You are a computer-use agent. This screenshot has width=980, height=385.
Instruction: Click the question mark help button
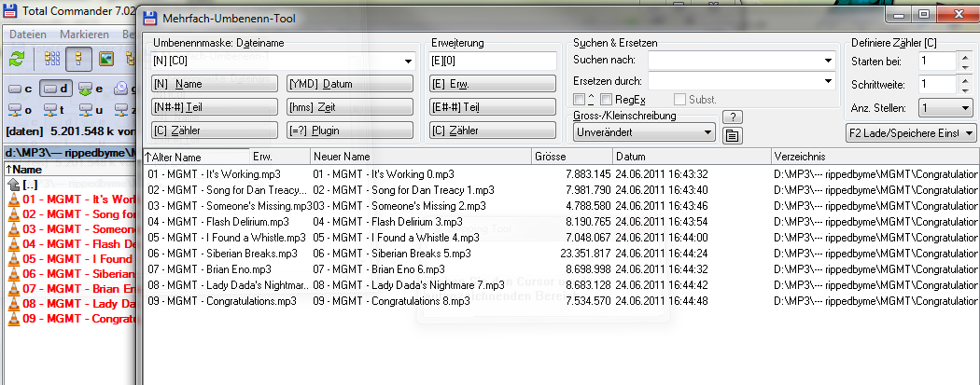[x=733, y=117]
